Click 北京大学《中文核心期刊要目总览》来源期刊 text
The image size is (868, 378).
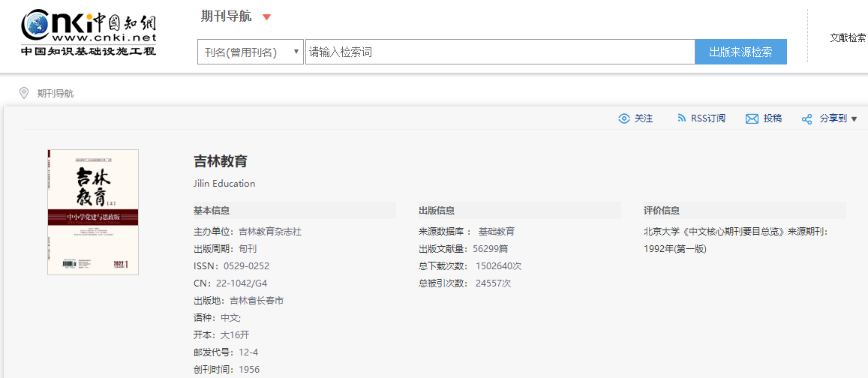(x=736, y=232)
